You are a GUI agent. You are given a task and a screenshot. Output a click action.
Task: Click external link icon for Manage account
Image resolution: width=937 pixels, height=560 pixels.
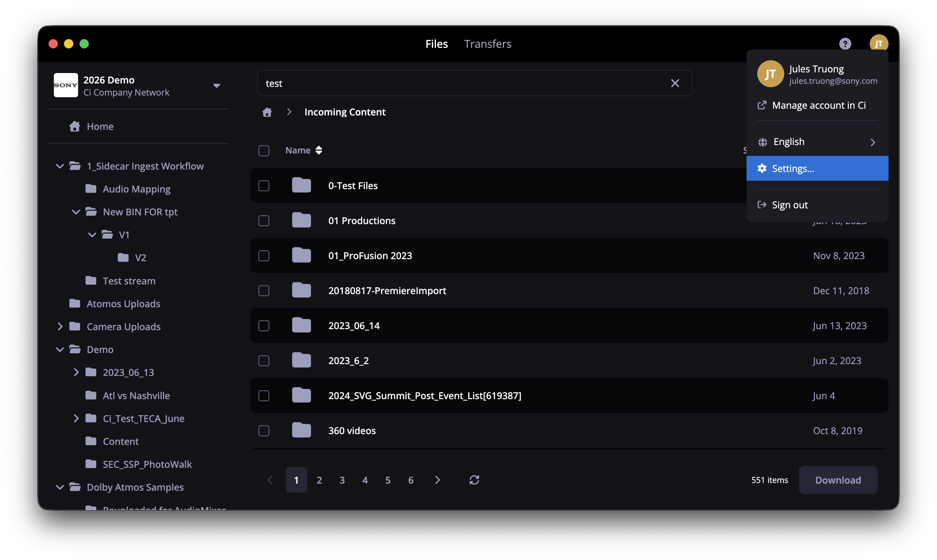click(x=762, y=105)
